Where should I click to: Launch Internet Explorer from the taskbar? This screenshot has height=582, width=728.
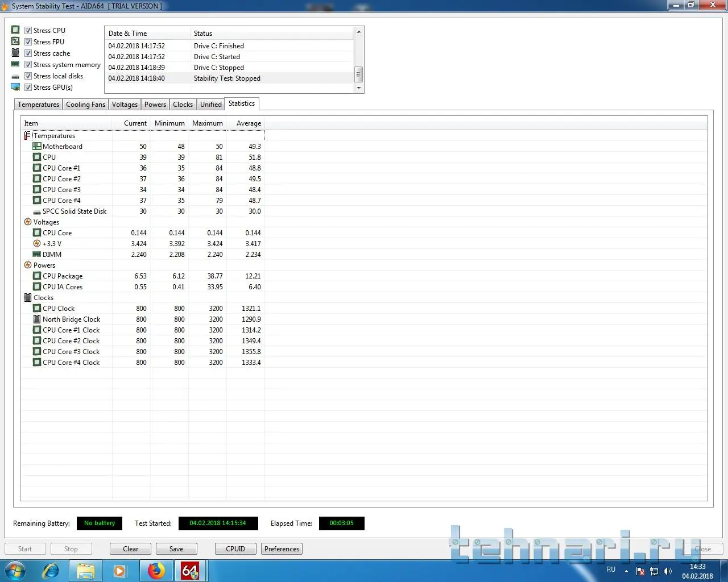click(51, 571)
